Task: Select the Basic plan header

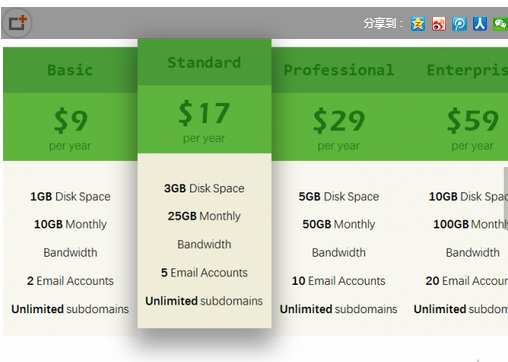Action: click(70, 70)
